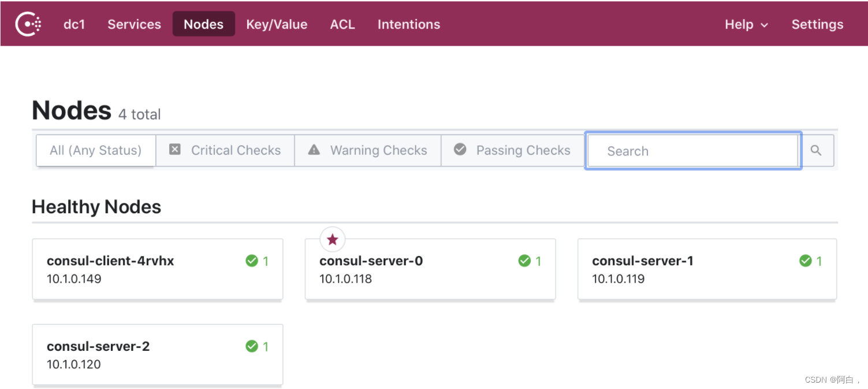Click the Consul logo icon
Image resolution: width=868 pixels, height=389 pixels.
(x=28, y=24)
